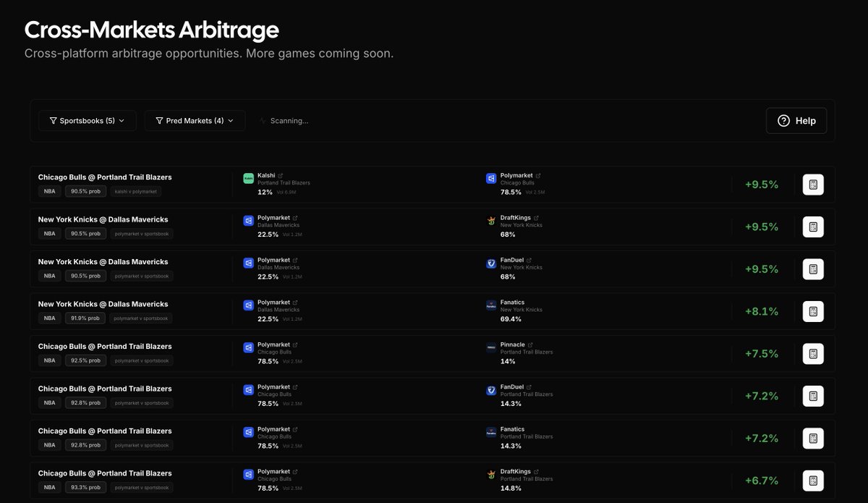Image resolution: width=868 pixels, height=503 pixels.
Task: Click the +7.5% profit value
Action: pos(762,354)
